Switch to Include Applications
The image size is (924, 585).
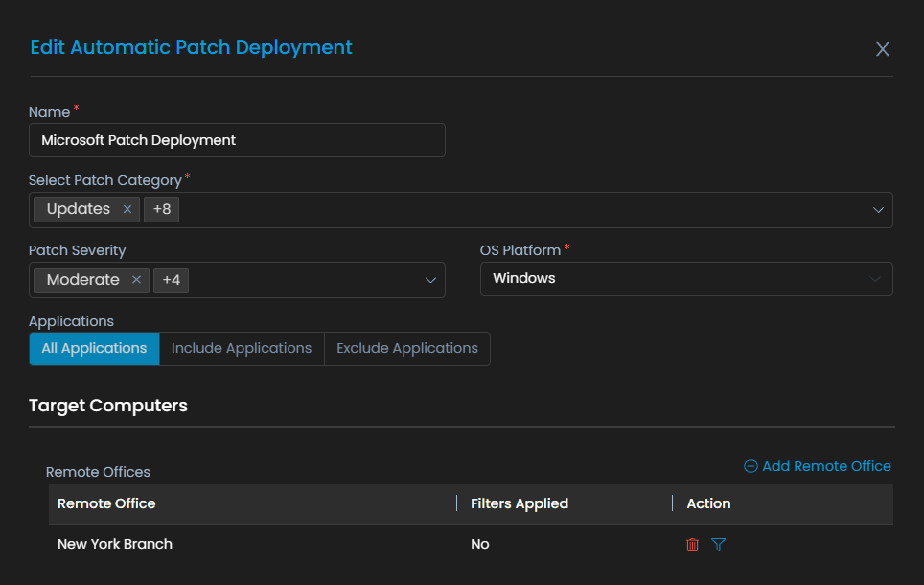[x=242, y=349]
